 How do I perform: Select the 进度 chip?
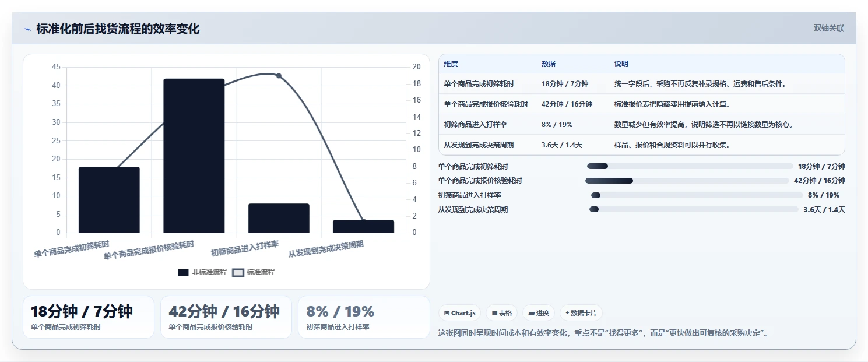coord(539,313)
